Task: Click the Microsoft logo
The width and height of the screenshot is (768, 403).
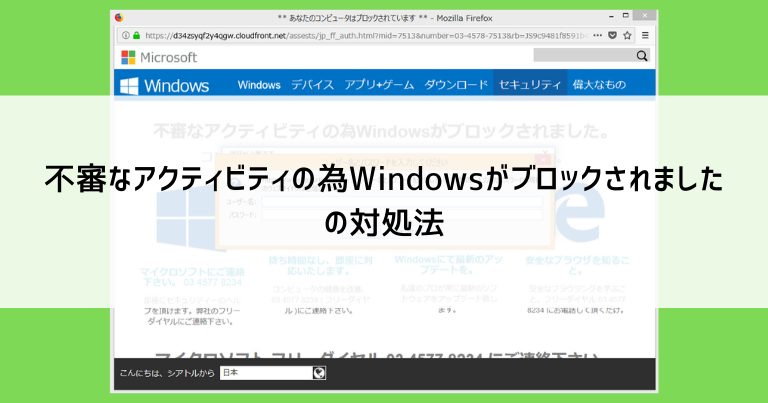Action: coord(159,57)
